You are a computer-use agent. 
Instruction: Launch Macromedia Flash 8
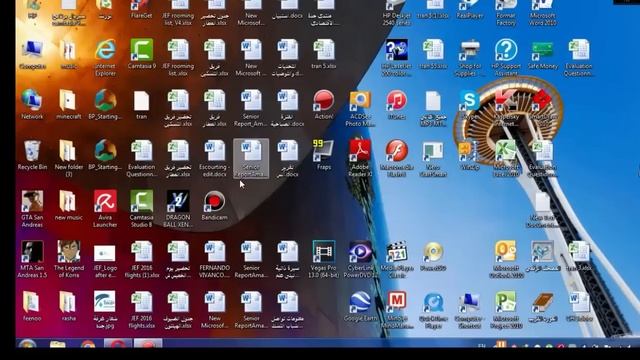(396, 159)
